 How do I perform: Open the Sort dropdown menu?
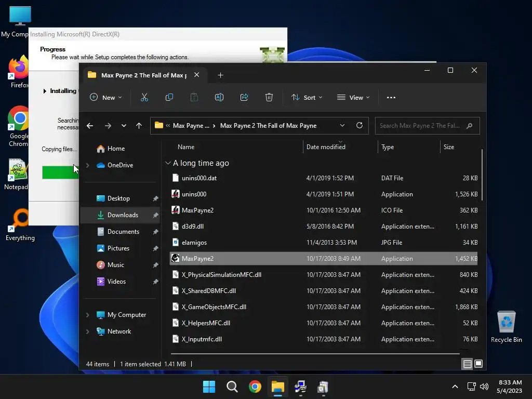pyautogui.click(x=307, y=97)
